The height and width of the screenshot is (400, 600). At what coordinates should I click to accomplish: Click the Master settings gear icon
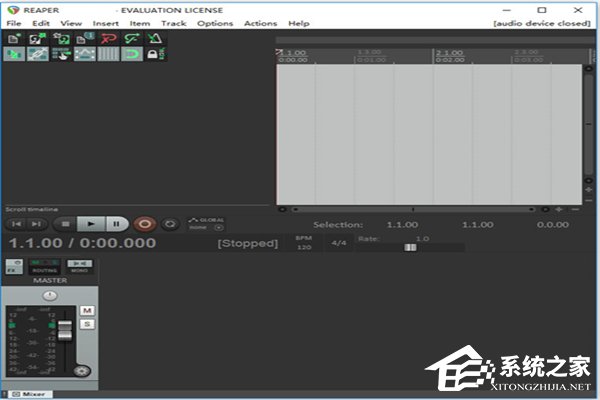click(82, 371)
